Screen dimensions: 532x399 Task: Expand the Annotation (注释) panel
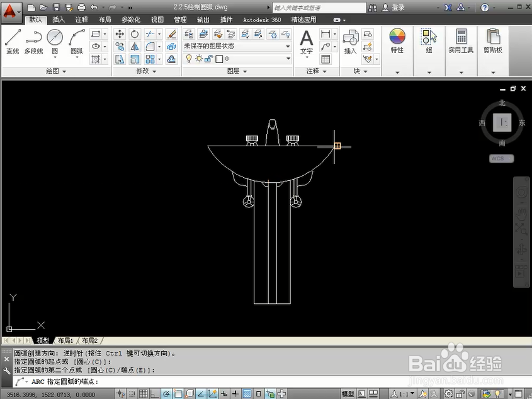[x=316, y=71]
